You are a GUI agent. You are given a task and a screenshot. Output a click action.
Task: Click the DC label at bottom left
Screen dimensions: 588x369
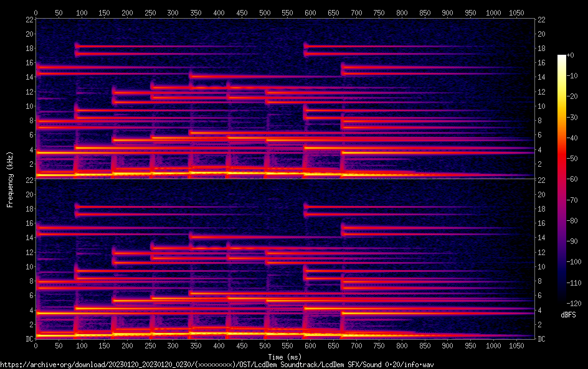click(28, 339)
